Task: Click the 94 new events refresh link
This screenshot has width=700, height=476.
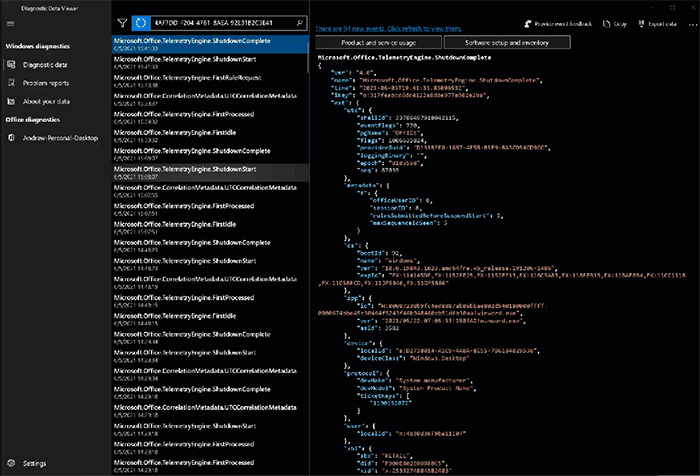Action: (x=388, y=29)
